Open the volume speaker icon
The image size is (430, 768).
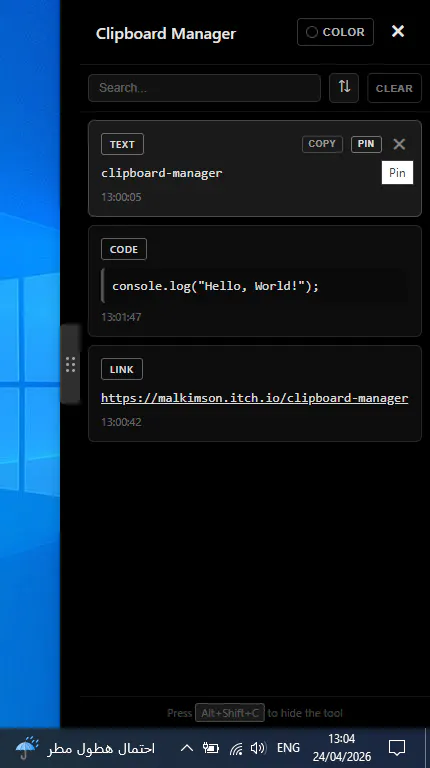258,748
